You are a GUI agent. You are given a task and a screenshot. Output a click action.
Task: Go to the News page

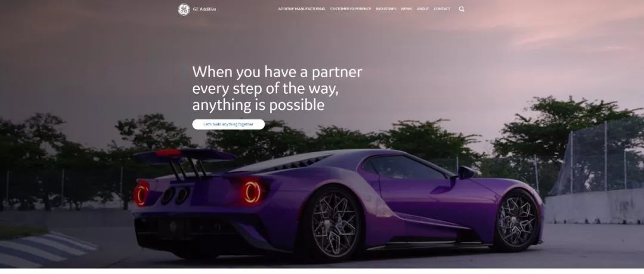click(x=407, y=9)
